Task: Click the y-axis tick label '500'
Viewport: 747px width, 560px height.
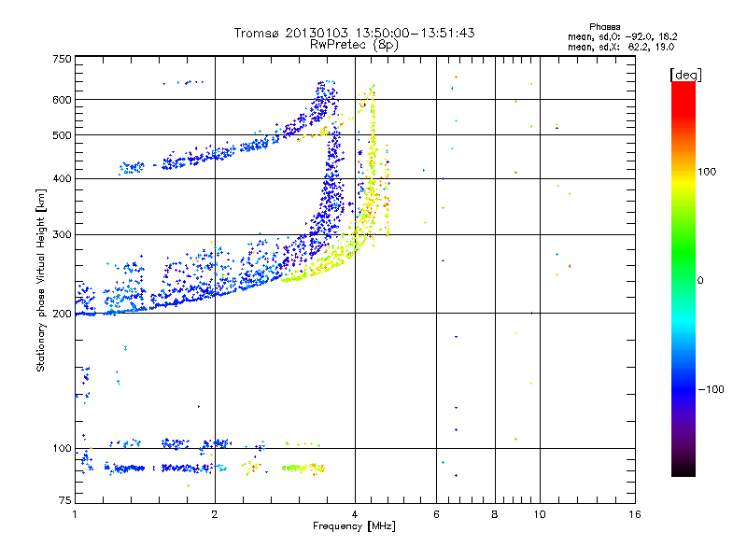Action: (62, 135)
